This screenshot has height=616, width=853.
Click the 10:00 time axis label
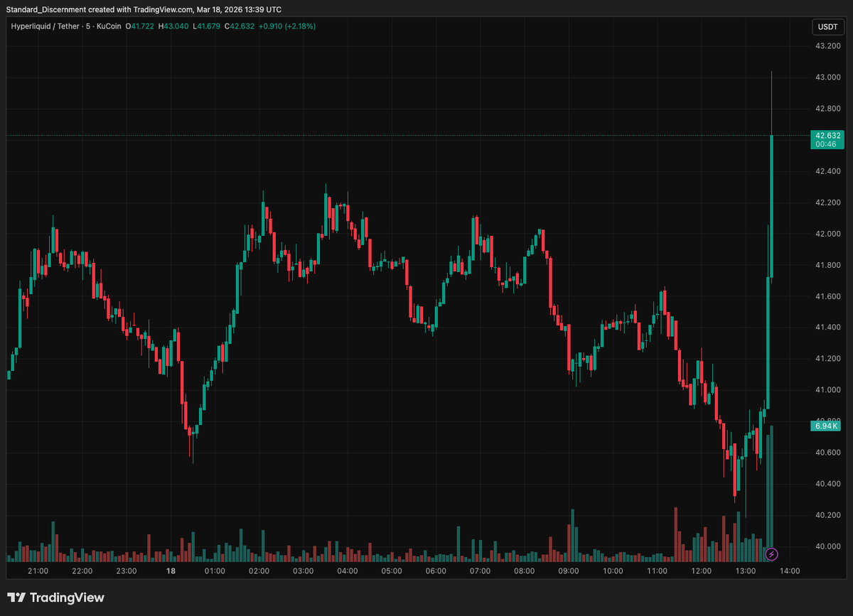613,571
